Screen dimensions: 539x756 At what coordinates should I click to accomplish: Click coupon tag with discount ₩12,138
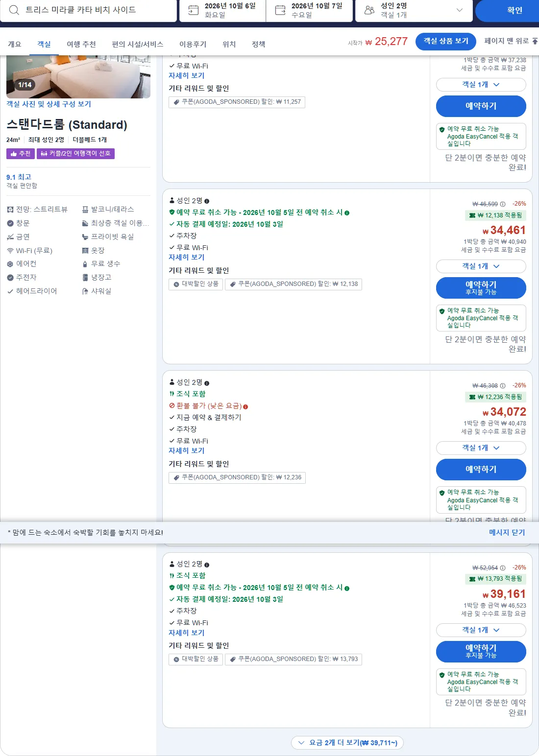click(x=294, y=284)
